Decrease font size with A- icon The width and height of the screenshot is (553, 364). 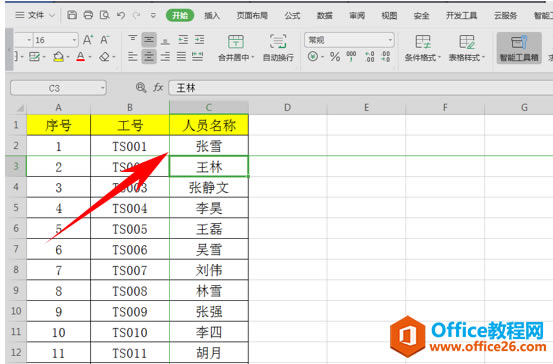(x=105, y=40)
